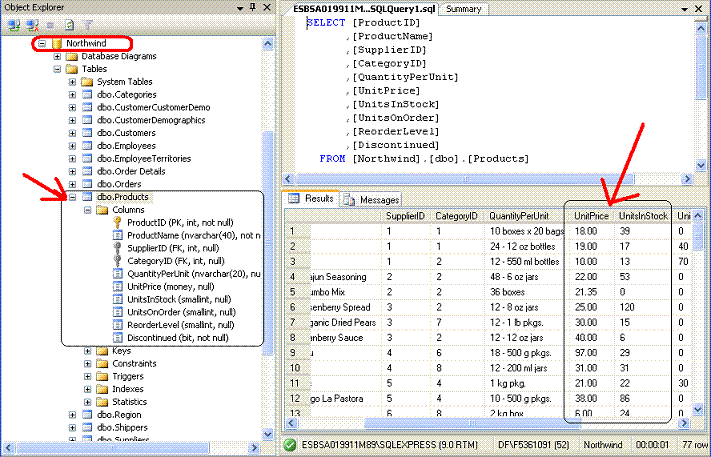
Task: Collapse the Northwind database node
Action: pyautogui.click(x=42, y=44)
